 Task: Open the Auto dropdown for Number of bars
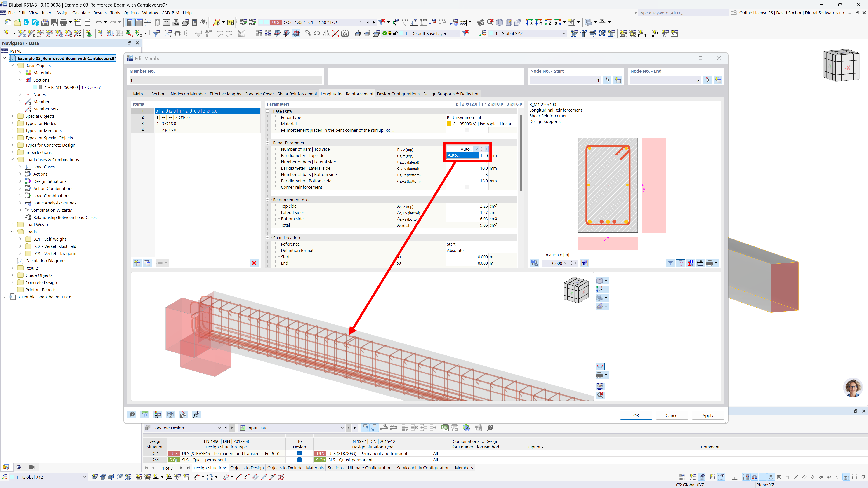click(x=476, y=149)
